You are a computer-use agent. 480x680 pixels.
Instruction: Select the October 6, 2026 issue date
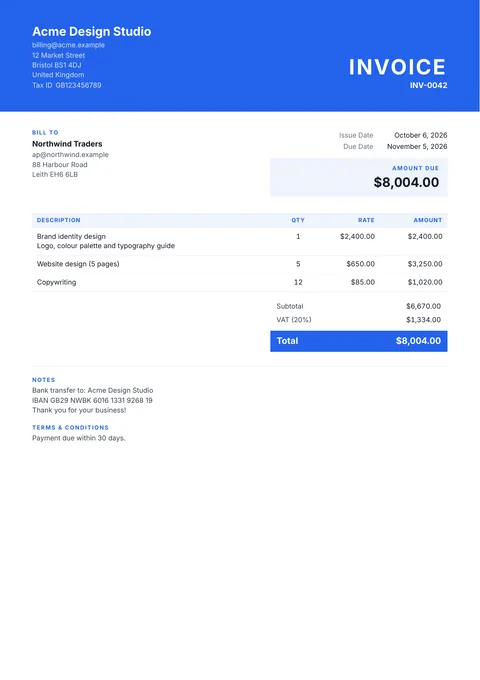click(x=421, y=135)
